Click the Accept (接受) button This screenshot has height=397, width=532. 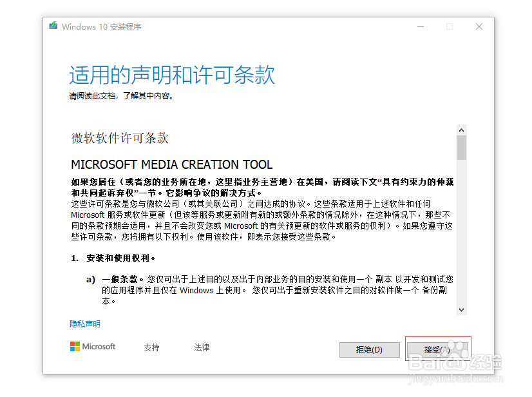[x=437, y=349]
